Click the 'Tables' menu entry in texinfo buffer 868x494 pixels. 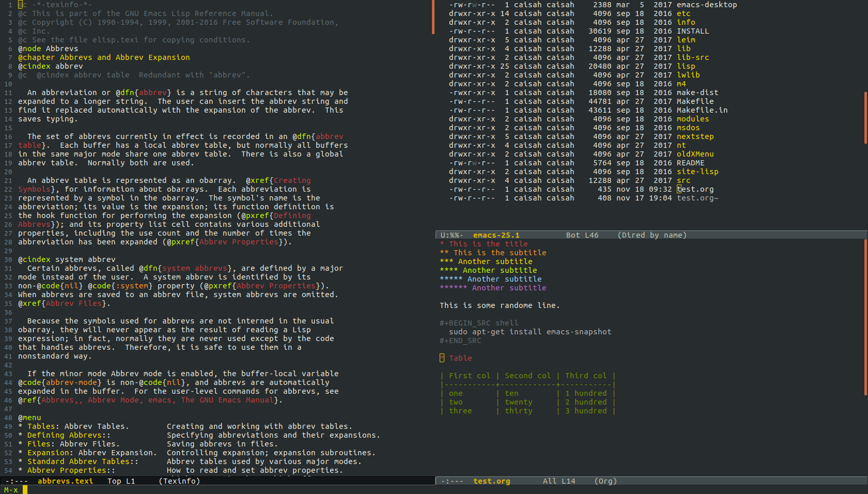coord(41,426)
